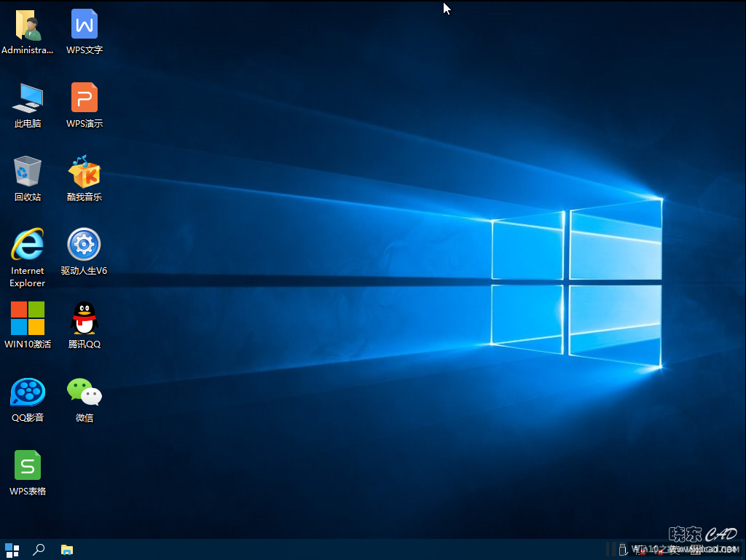Screen dimensions: 746x560
Task: Click the "驱动人生V6" label text
Action: click(85, 270)
